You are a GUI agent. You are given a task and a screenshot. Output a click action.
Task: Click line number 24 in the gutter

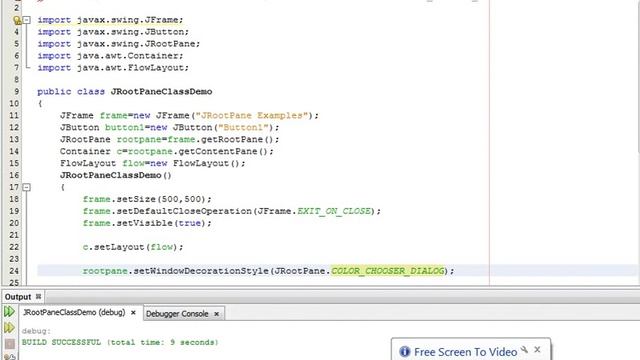coord(14,271)
